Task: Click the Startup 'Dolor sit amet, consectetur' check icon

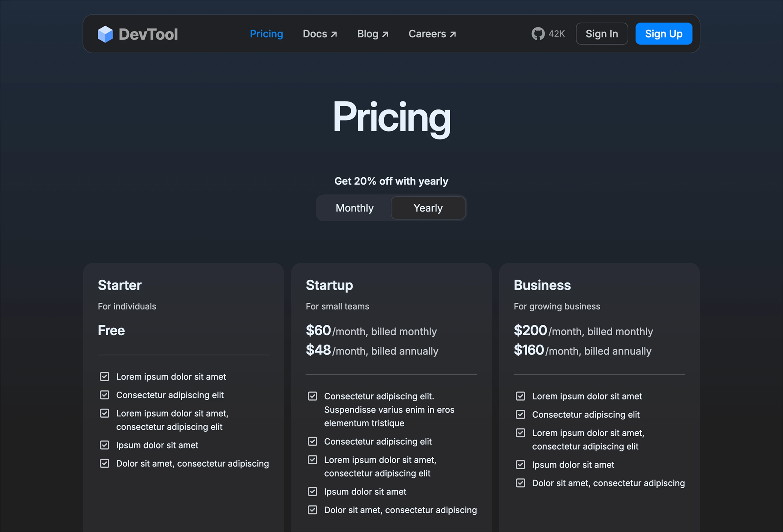Action: (x=312, y=510)
